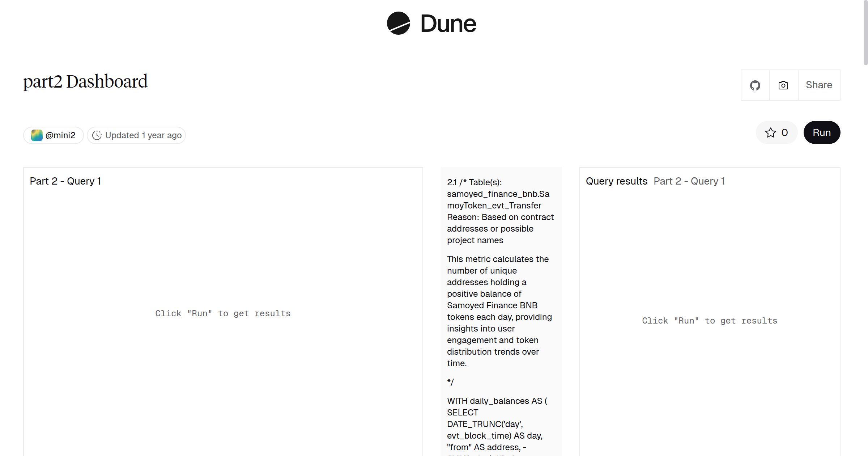
Task: Click left panel's Run results placeholder text
Action: coord(223,313)
